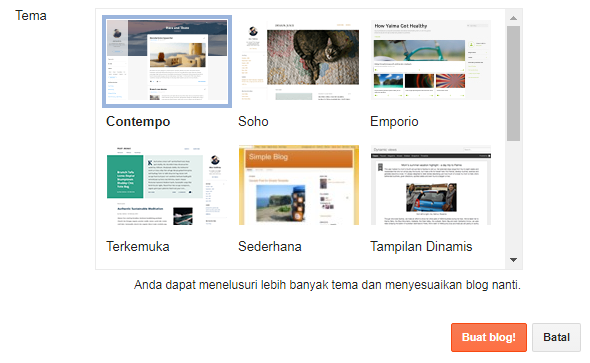
Task: Click the Soho theme name label
Action: point(253,122)
